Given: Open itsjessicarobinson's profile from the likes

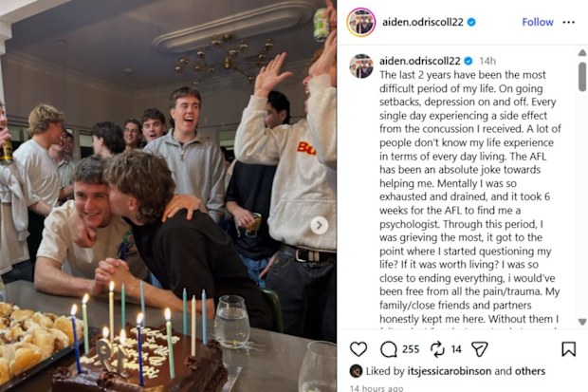Looking at the screenshot, I should (x=450, y=371).
